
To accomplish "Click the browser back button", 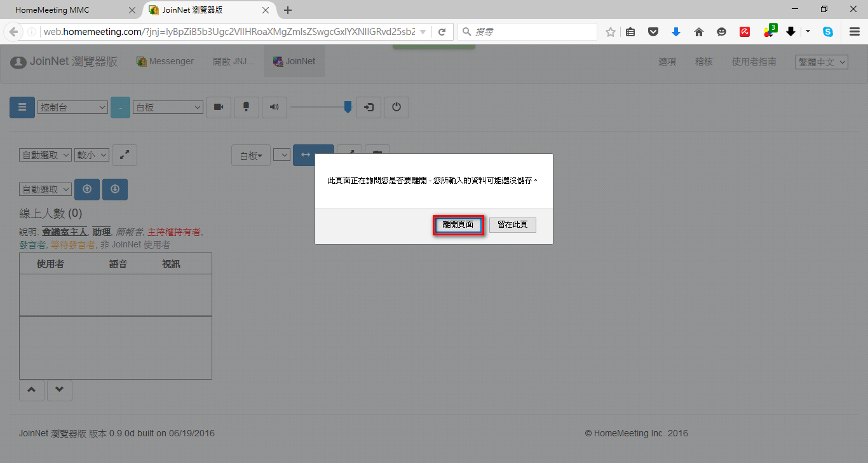I will (13, 32).
